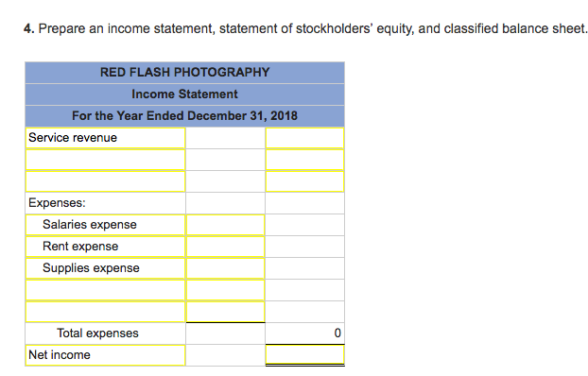This screenshot has height=376, width=588.
Task: Click the Rent expense label cell
Action: click(x=105, y=247)
